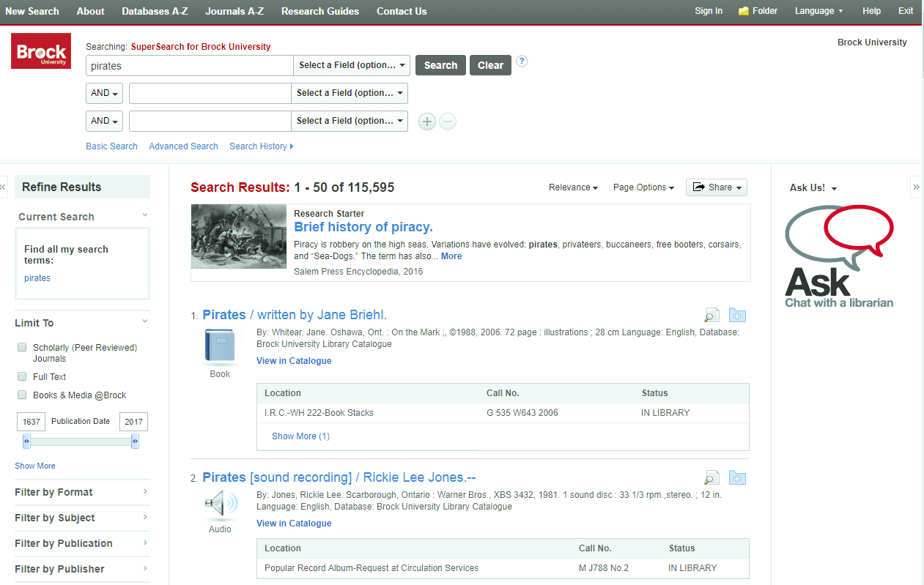The image size is (924, 585).
Task: Focus the main search box containing pirates
Action: tap(189, 65)
